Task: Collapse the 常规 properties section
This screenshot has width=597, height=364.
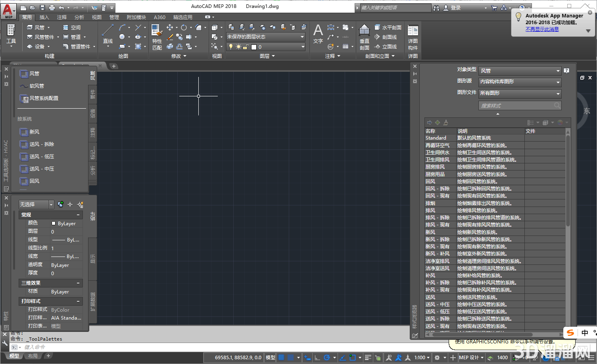Action: click(78, 215)
